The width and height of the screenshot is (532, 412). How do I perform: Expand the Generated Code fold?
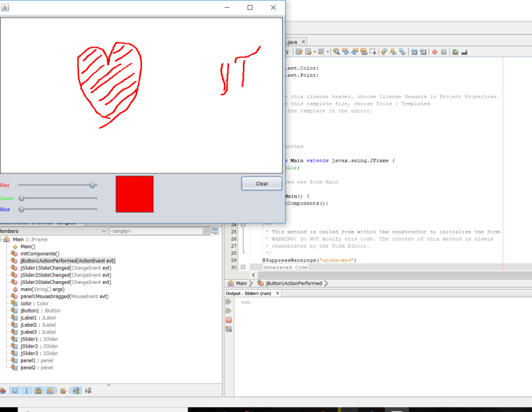coord(243,267)
